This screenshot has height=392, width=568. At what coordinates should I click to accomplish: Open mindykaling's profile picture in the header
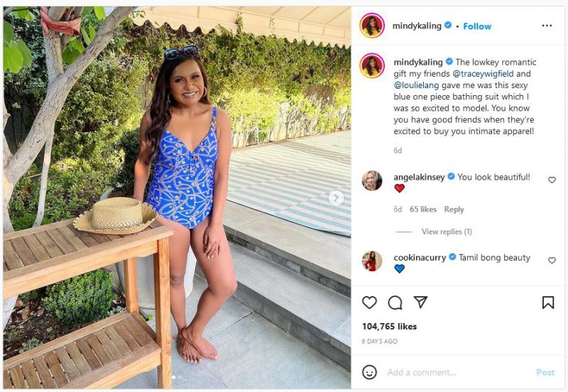click(x=372, y=26)
